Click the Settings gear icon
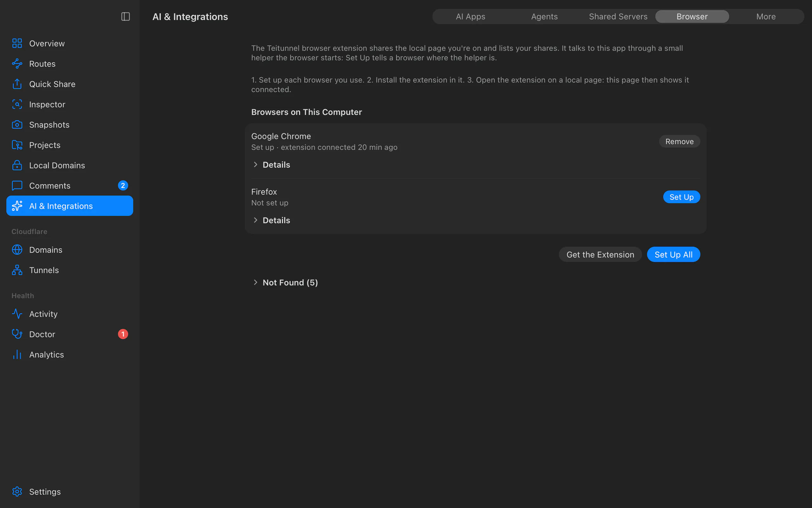 click(x=17, y=492)
